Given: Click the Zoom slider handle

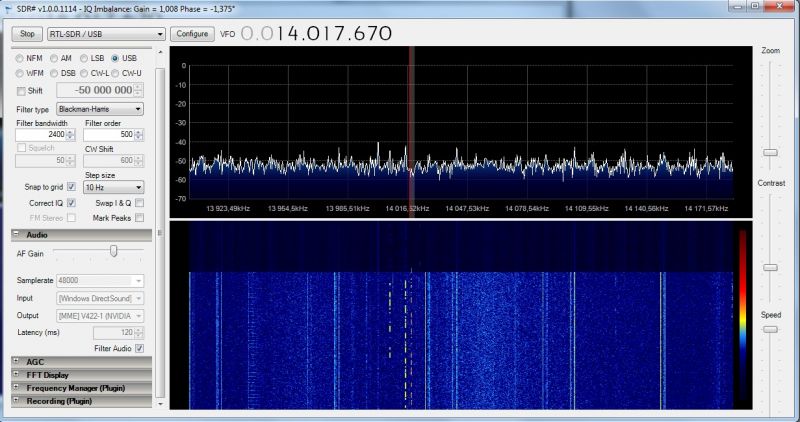Looking at the screenshot, I should click(x=770, y=153).
